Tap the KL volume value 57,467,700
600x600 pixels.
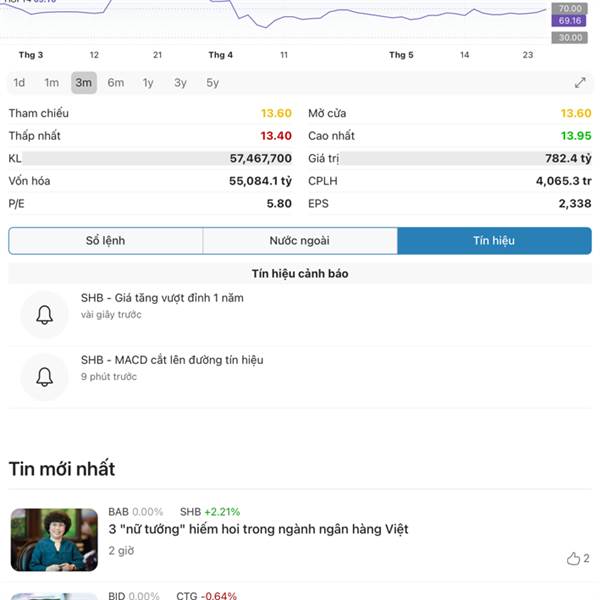(x=261, y=158)
